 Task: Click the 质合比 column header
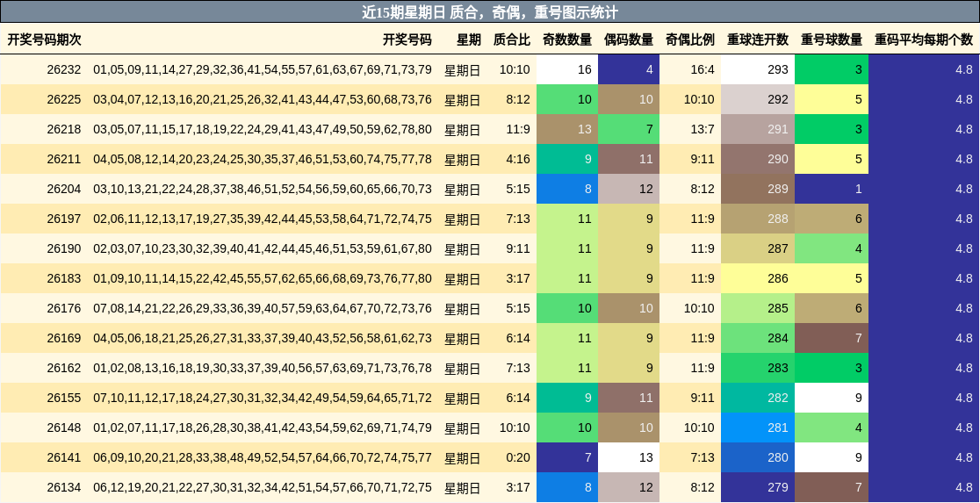511,40
